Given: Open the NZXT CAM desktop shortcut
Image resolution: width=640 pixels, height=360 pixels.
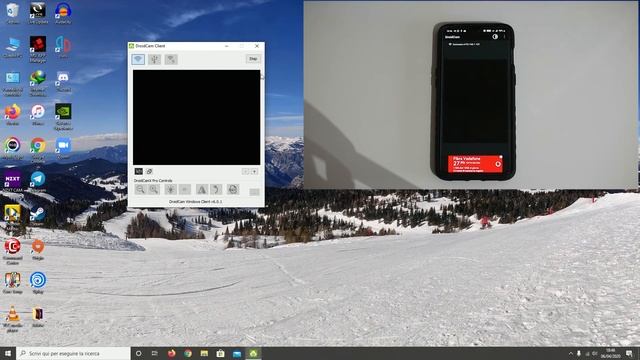Looking at the screenshot, I should click(x=13, y=182).
